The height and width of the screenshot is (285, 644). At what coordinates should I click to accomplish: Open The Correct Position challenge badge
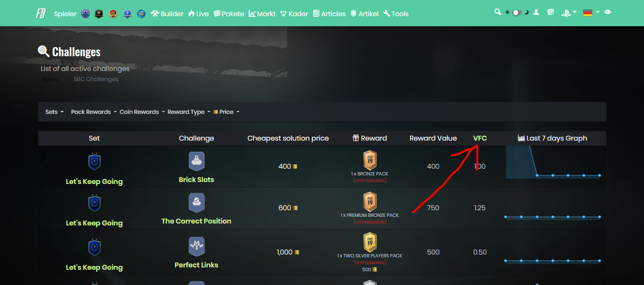tap(196, 203)
